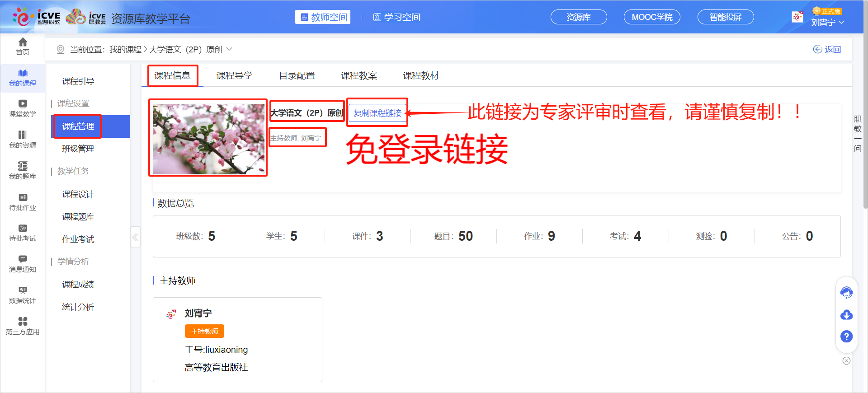Open the 资源库 button
The height and width of the screenshot is (393, 868).
[579, 17]
